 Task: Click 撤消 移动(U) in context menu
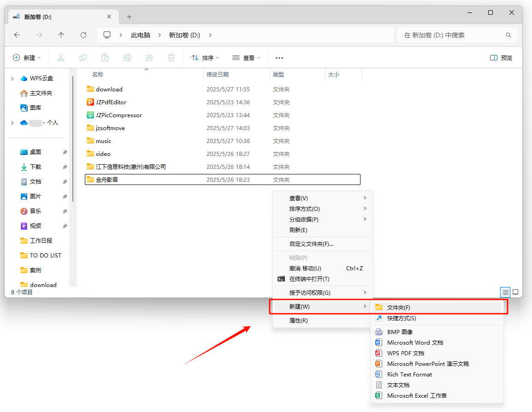tap(322, 269)
